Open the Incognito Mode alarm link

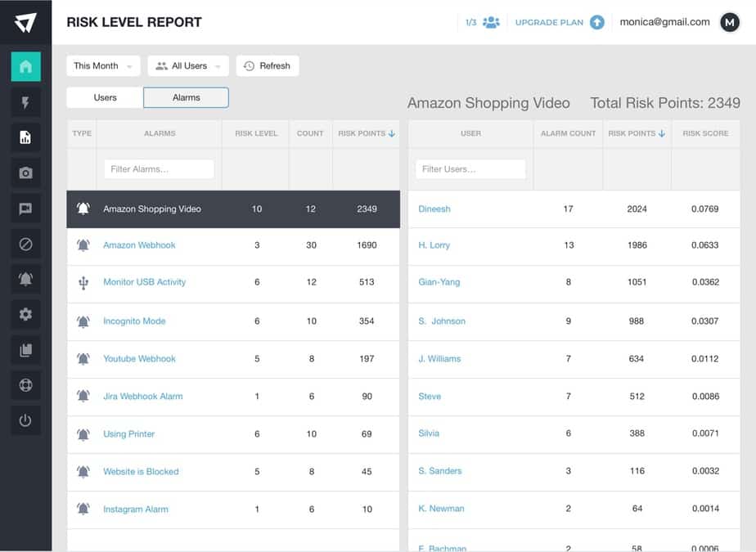coord(134,321)
